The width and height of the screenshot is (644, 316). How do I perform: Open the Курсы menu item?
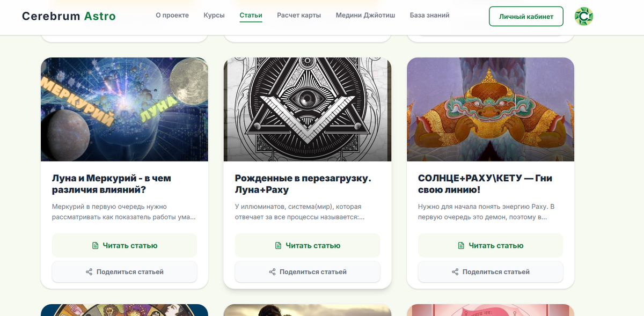(x=214, y=16)
